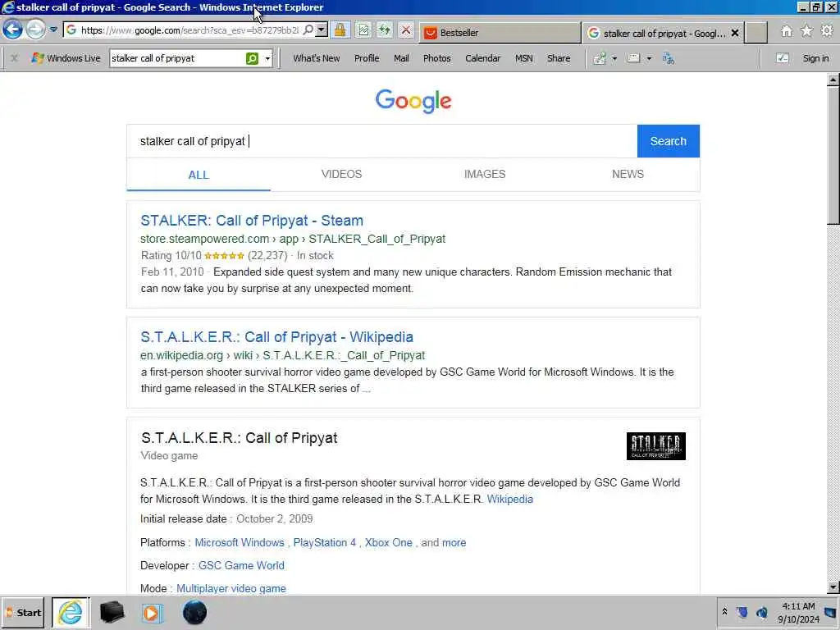Expand the toolbar search options dropdown

tap(267, 58)
